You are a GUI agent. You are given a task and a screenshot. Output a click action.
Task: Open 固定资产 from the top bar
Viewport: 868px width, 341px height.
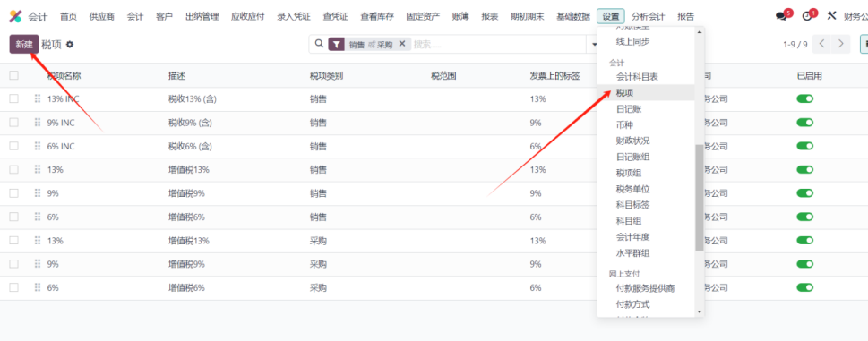pyautogui.click(x=423, y=17)
